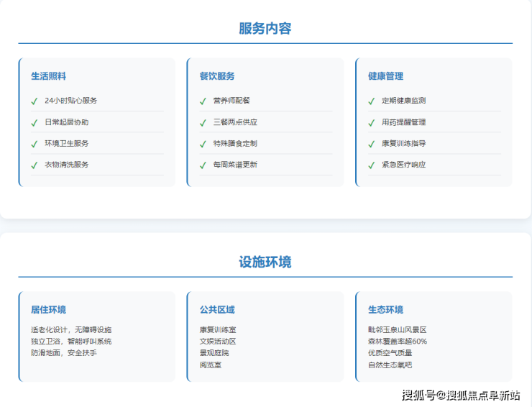Screen dimensions: 532x407
Task: Click the 服务内容 section heading
Action: point(265,29)
